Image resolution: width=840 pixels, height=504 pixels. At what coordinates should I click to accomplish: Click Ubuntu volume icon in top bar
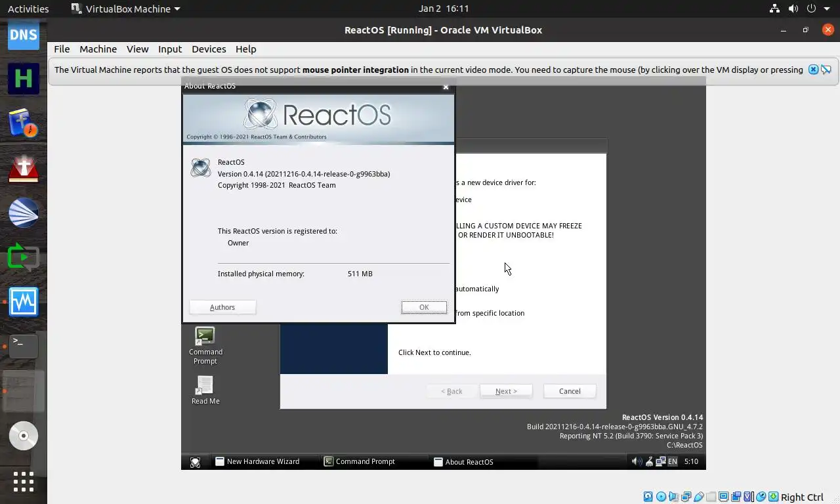click(793, 9)
